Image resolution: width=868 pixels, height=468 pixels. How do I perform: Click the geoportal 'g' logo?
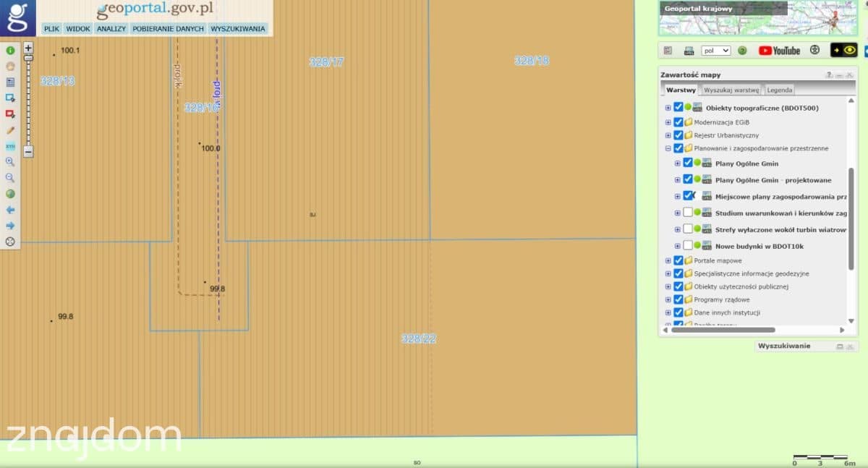coord(17,17)
